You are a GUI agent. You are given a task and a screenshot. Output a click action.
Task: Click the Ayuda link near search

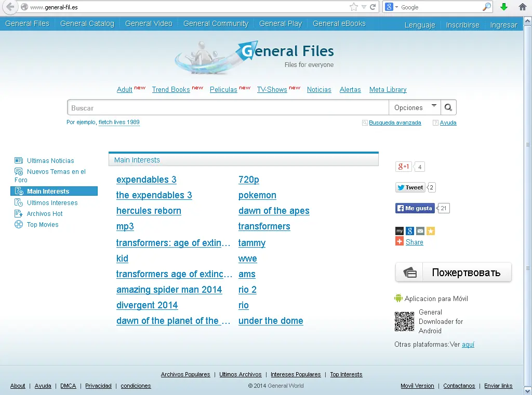click(448, 122)
